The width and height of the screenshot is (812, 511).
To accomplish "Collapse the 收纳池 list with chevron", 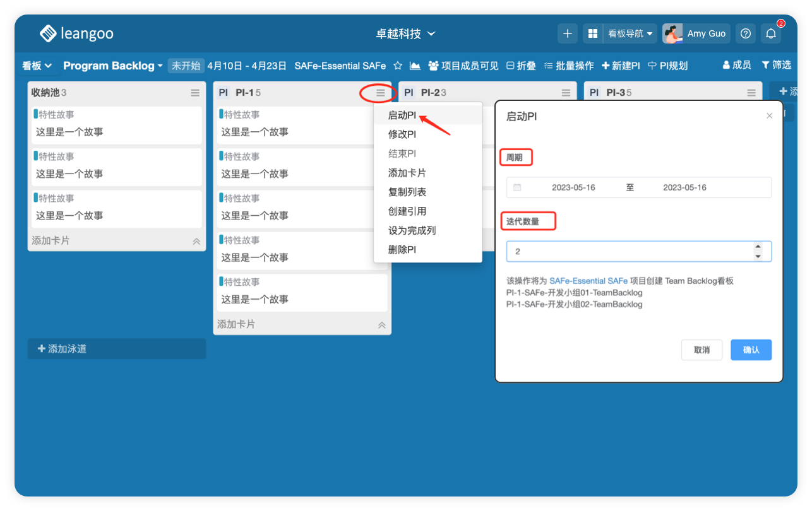I will click(x=196, y=241).
